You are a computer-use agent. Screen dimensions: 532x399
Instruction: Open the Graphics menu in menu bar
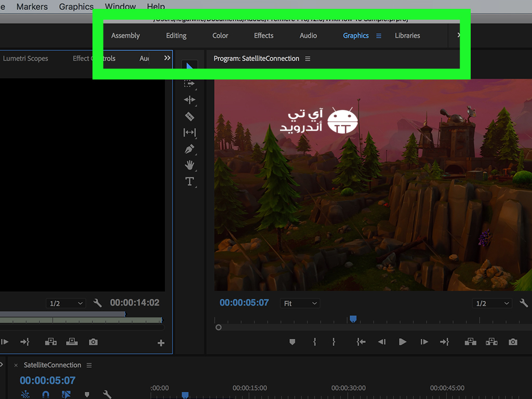76,6
